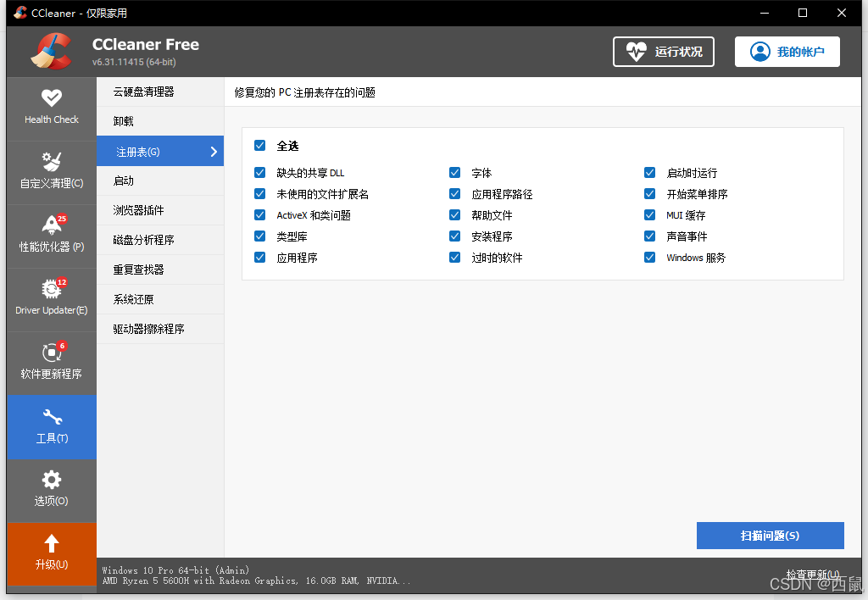Viewport: 868px width, 600px height.
Task: Click chevron arrow on 注册表 item
Action: (214, 152)
